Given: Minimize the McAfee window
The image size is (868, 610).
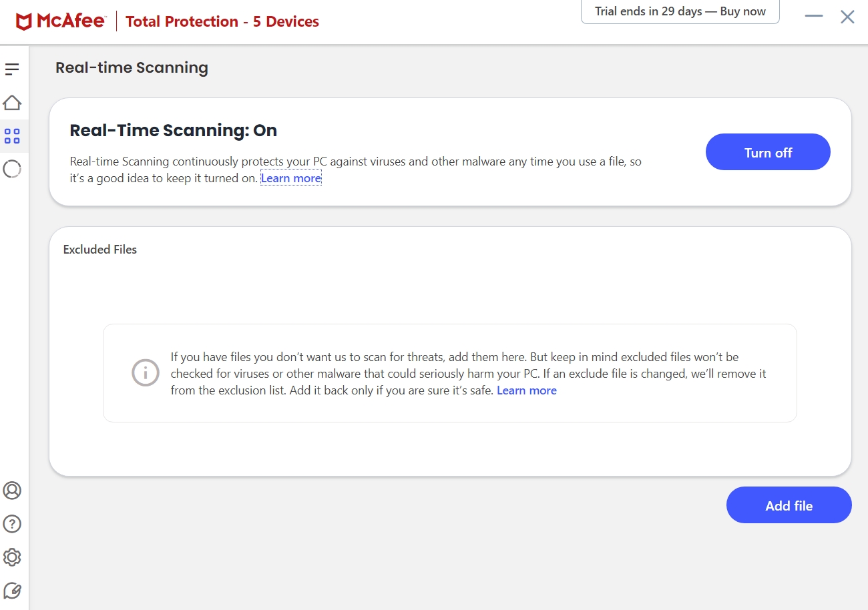Looking at the screenshot, I should click(814, 16).
